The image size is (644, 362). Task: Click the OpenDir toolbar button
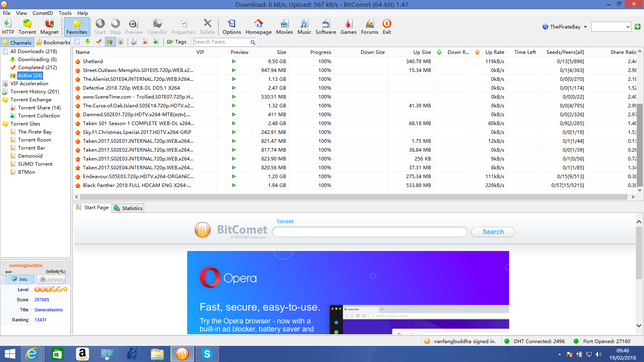pos(157,27)
